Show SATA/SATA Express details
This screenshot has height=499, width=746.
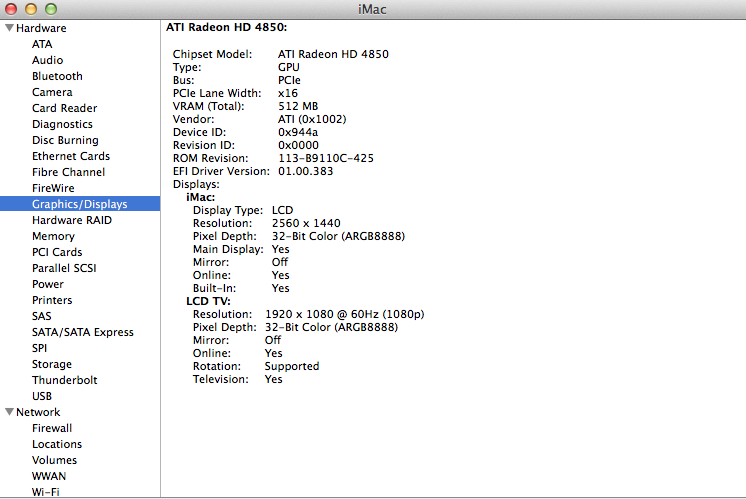[x=82, y=332]
